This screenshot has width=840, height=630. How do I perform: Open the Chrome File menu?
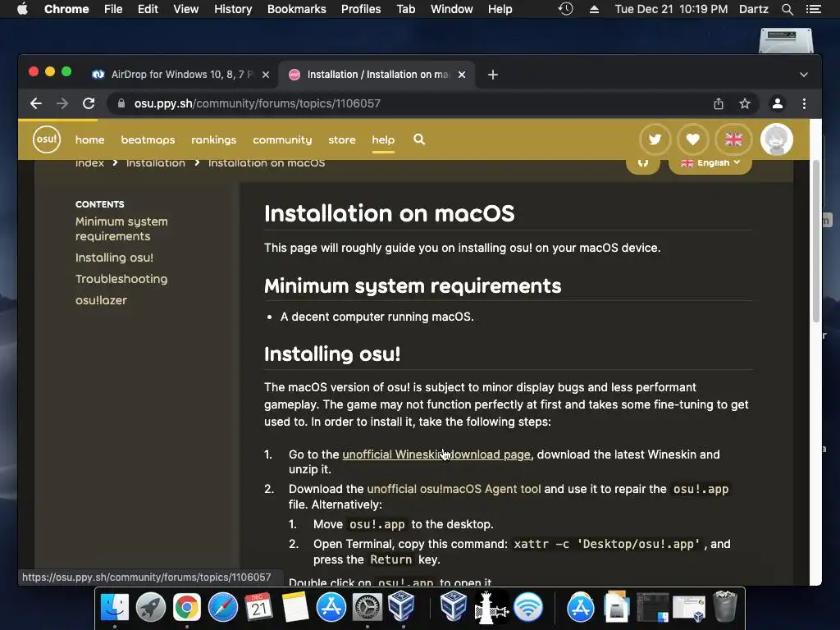[113, 9]
